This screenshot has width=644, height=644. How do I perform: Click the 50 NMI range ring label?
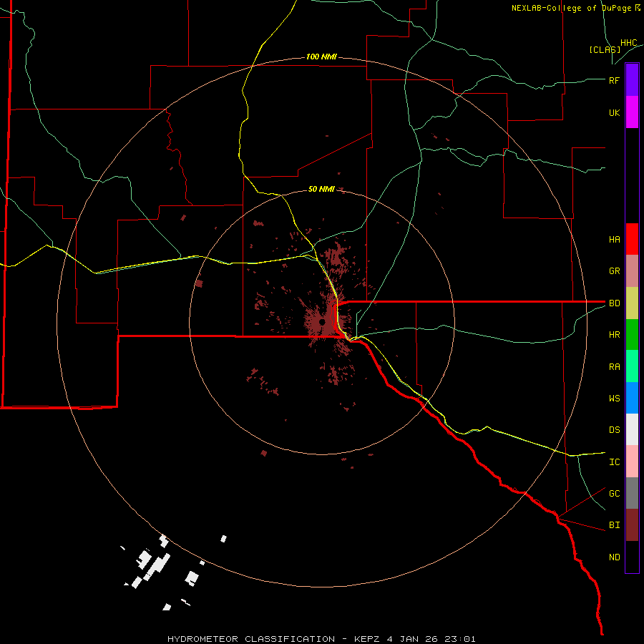click(x=321, y=189)
